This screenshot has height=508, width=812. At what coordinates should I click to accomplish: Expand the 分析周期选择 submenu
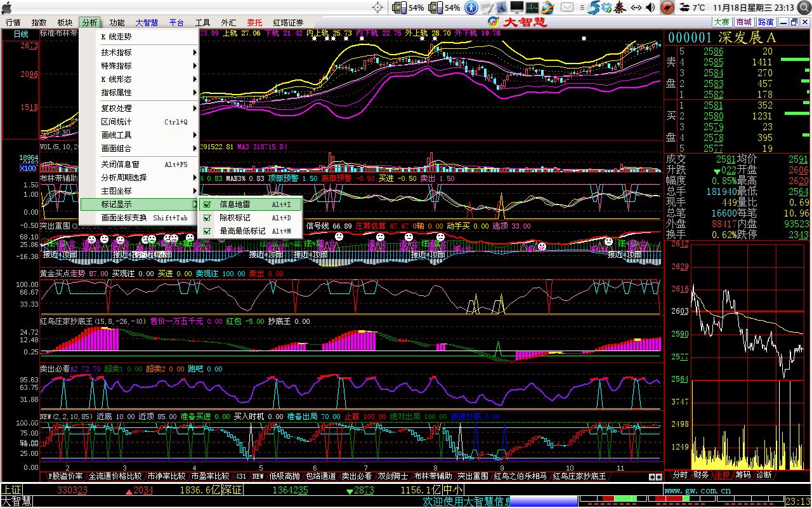point(140,178)
